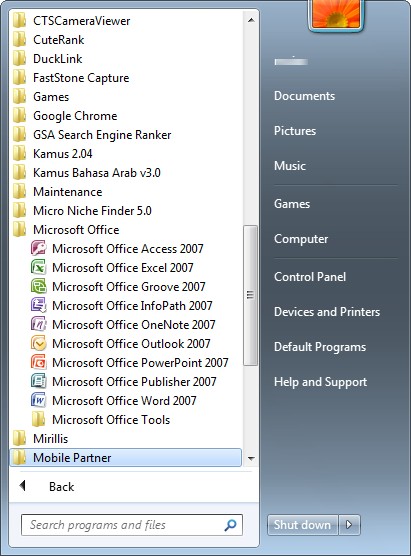Open Documents from the right pane
The image size is (411, 556).
[304, 96]
